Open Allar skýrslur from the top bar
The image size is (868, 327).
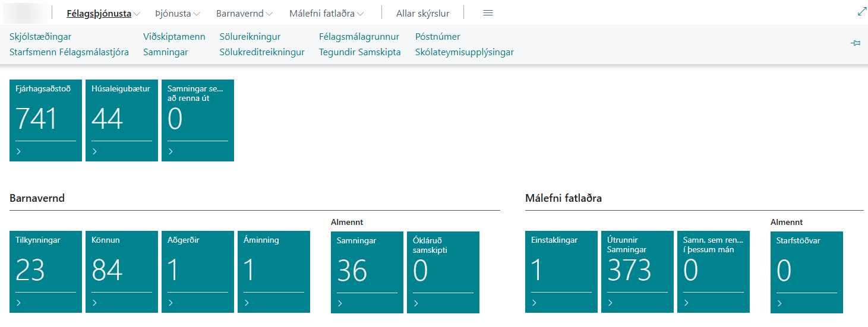422,13
